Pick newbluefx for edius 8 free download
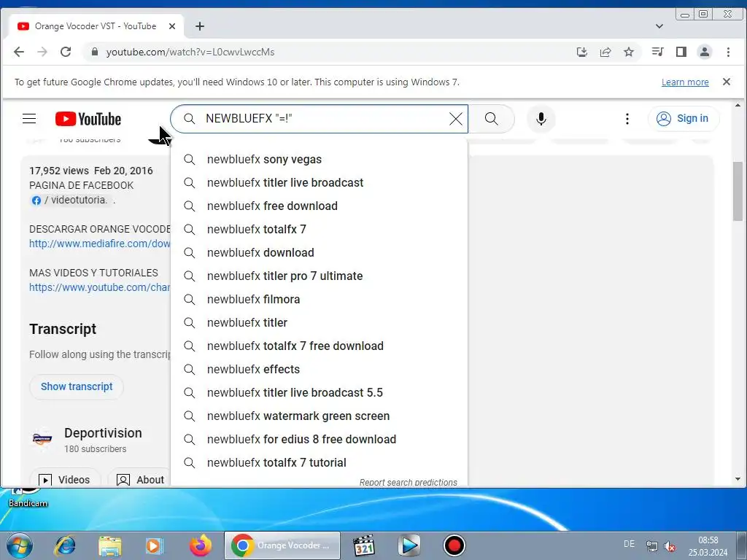 (x=320, y=440)
